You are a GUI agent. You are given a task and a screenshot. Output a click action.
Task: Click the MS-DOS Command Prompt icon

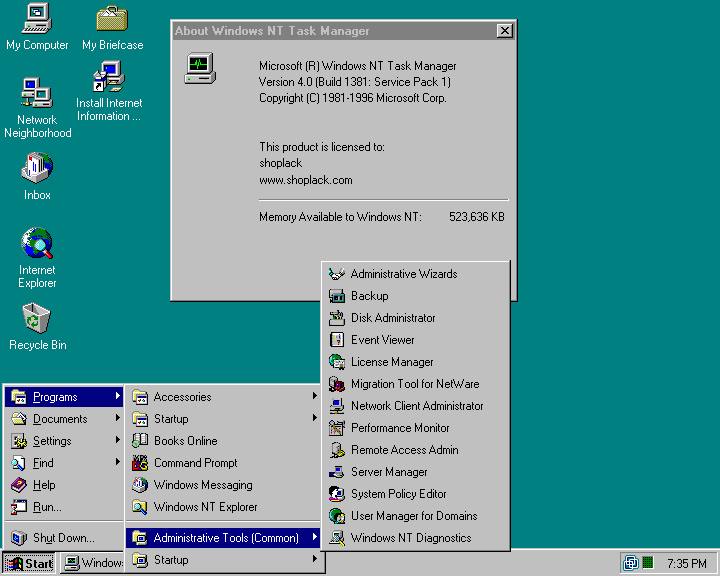click(140, 463)
